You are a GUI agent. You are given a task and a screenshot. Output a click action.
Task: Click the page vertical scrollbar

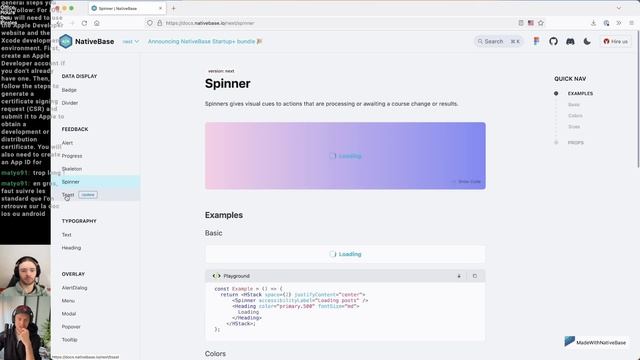pyautogui.click(x=638, y=100)
